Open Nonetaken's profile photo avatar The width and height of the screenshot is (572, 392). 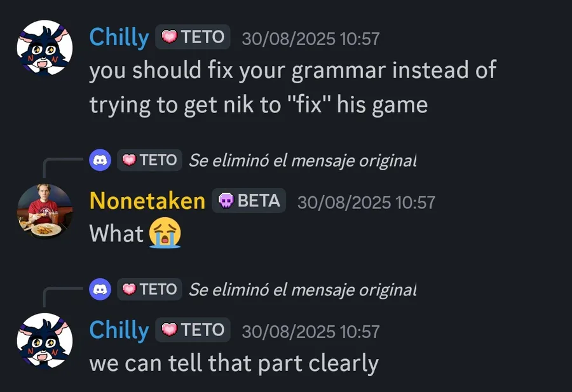point(44,211)
